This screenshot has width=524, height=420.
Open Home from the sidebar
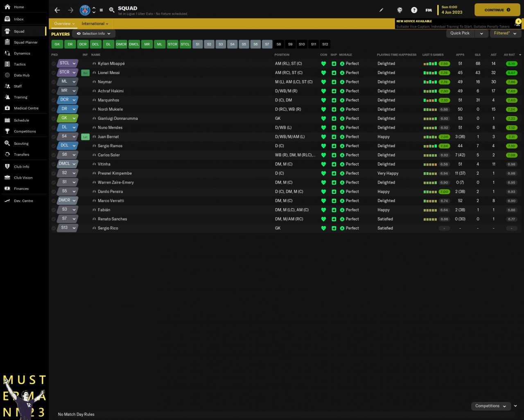(19, 7)
